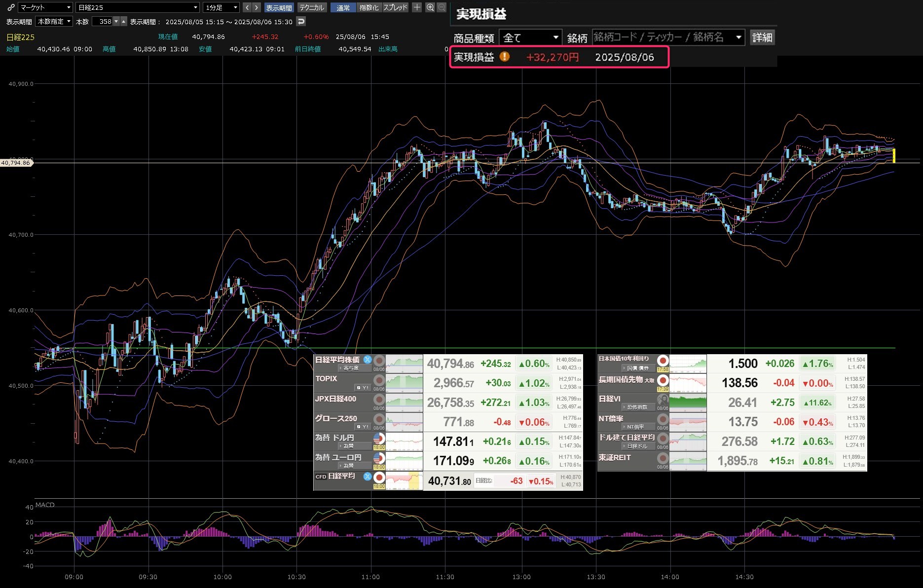Open the 日経VI mini chart thumbnail
This screenshot has height=588, width=923.
[688, 403]
